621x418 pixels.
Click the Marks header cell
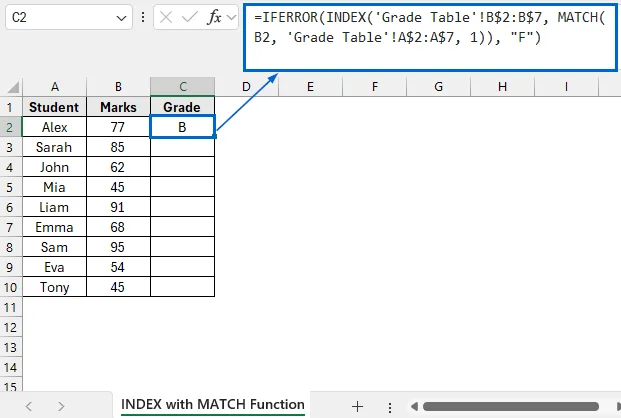point(118,107)
